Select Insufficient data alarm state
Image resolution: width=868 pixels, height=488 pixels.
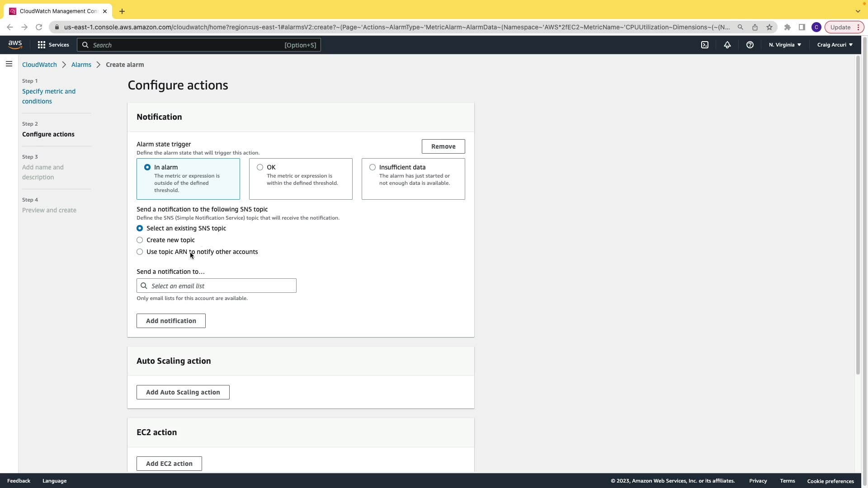click(373, 167)
